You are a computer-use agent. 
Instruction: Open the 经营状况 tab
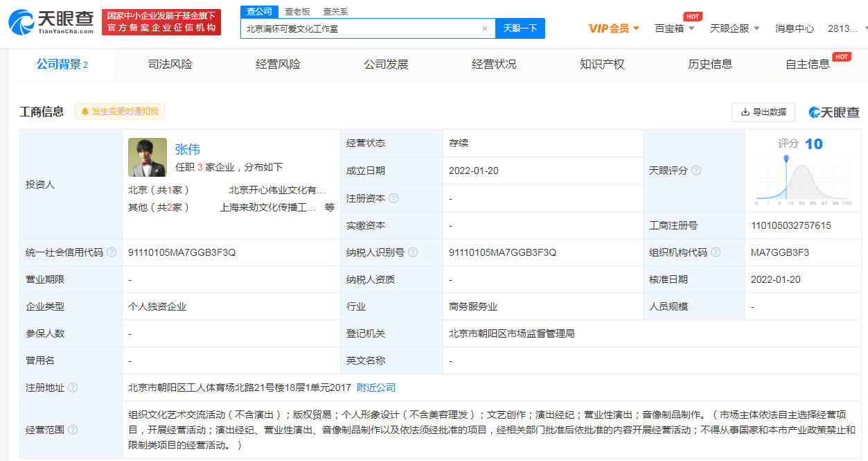tap(495, 64)
